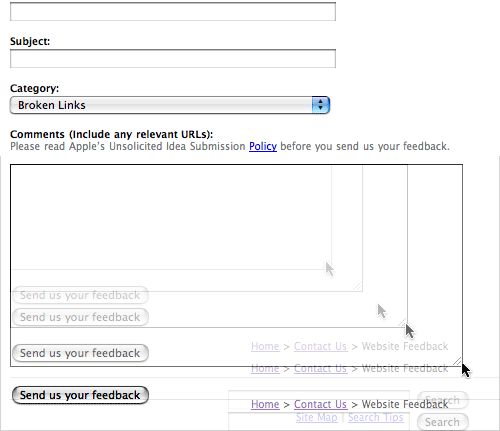Go to the Home breadcrumb link at bottom

point(265,404)
